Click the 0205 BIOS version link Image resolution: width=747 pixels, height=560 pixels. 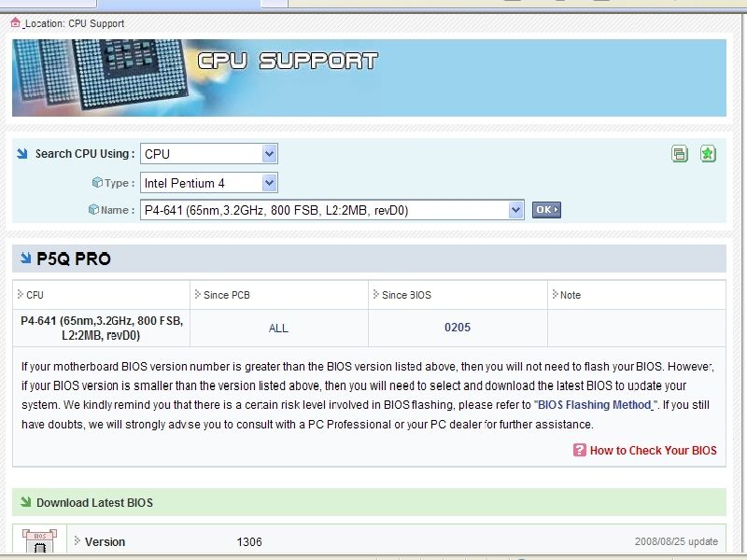[x=458, y=328]
